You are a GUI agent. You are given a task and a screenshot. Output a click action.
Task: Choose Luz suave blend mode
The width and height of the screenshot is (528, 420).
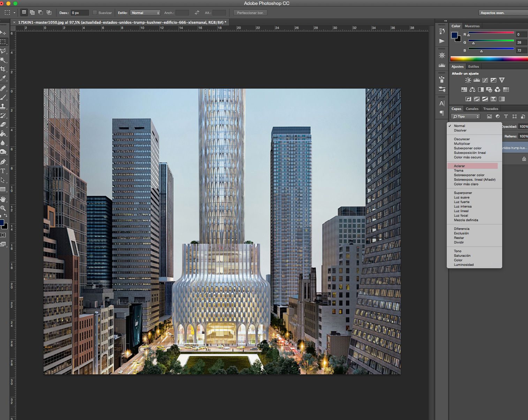coord(462,197)
